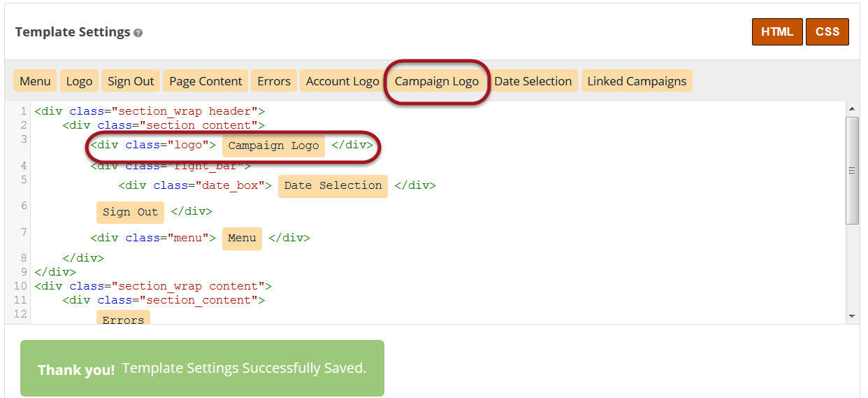Image resolution: width=868 pixels, height=398 pixels.
Task: Select the Sign Out placeholder in code
Action: (x=130, y=212)
